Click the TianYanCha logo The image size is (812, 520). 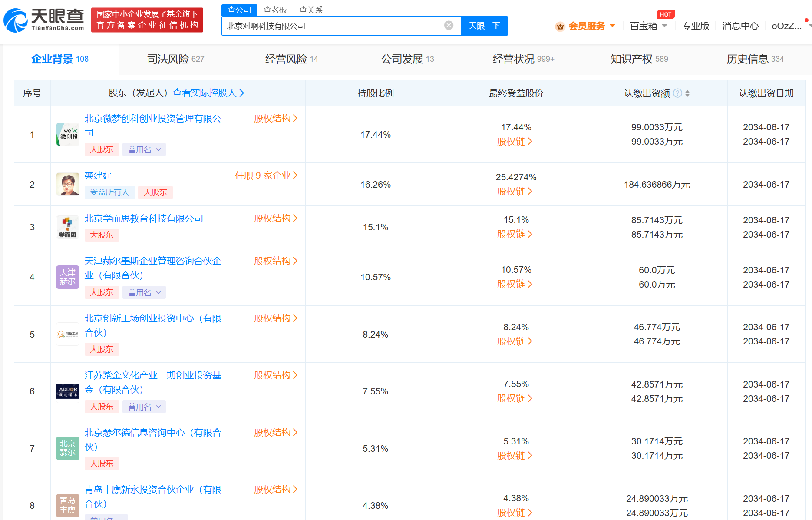[x=44, y=20]
